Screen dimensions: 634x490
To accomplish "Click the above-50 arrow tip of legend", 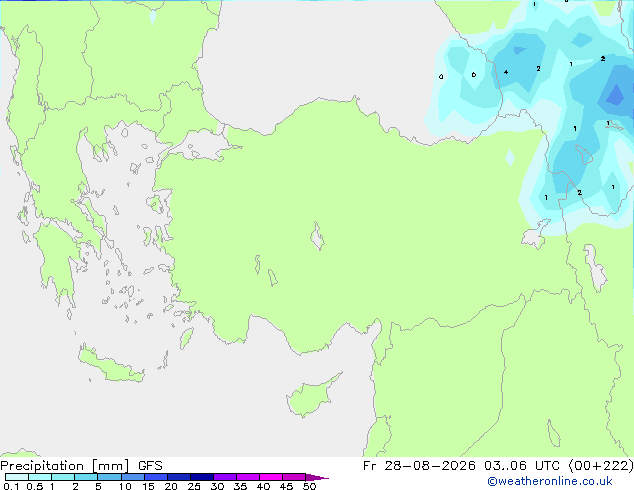I will click(x=317, y=477).
